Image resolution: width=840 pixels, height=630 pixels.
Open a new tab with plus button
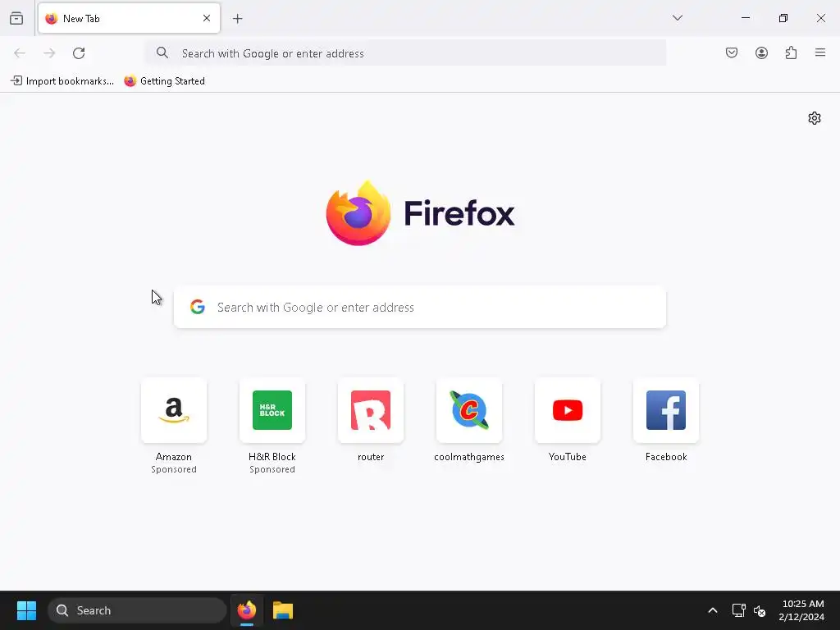[238, 19]
